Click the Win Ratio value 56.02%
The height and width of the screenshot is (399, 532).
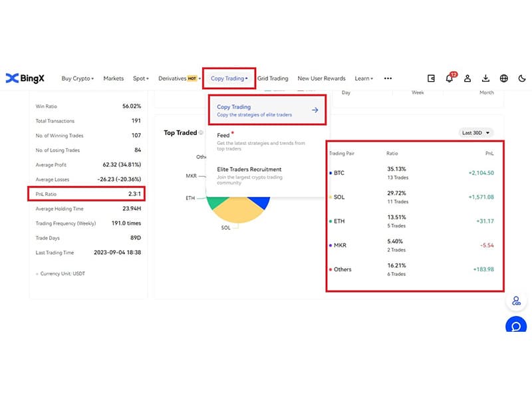132,106
